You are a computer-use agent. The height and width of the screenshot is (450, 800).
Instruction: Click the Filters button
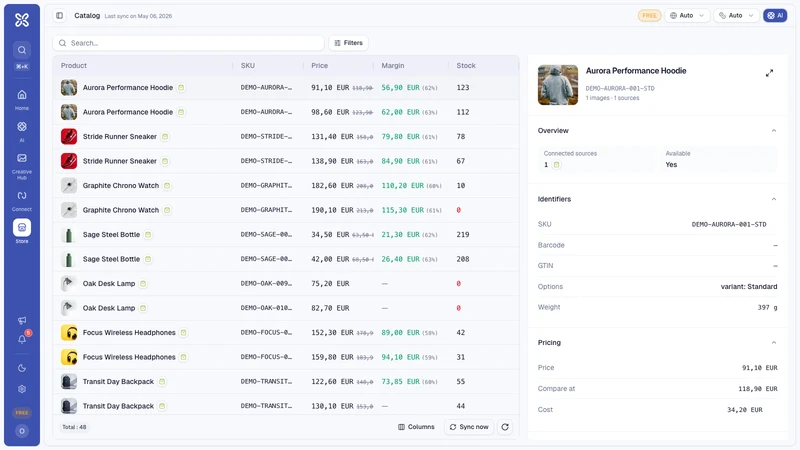tap(348, 43)
